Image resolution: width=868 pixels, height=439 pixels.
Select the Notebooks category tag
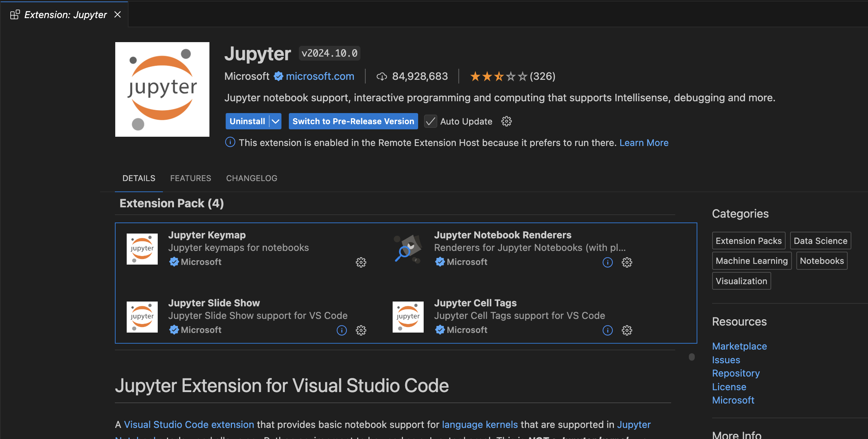point(822,261)
